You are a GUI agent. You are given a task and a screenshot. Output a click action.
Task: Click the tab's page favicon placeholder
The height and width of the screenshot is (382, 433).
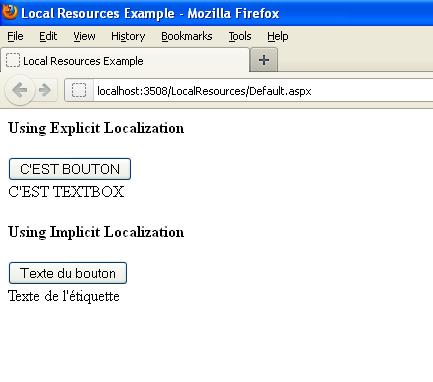(x=13, y=60)
